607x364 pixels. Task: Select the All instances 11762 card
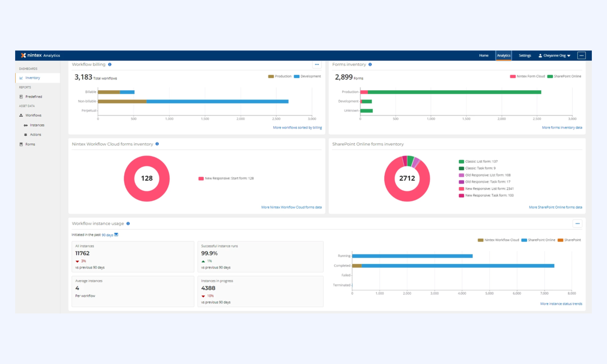pyautogui.click(x=133, y=257)
